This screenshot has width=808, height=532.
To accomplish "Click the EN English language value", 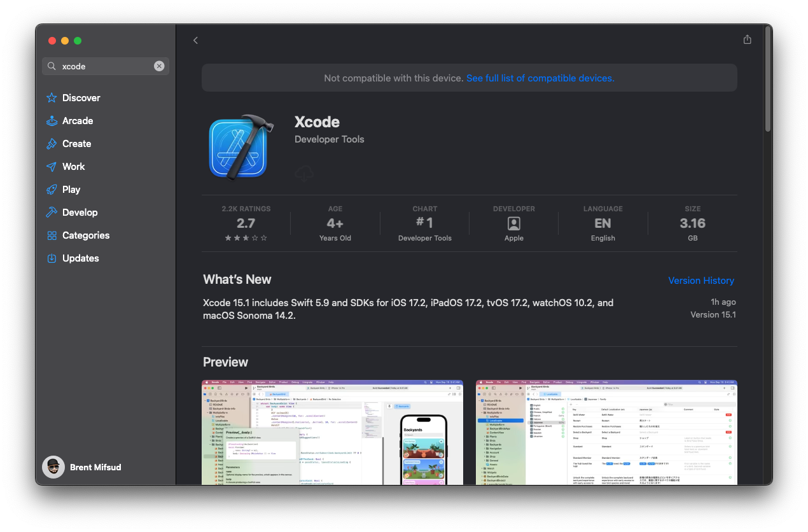I will pos(603,223).
